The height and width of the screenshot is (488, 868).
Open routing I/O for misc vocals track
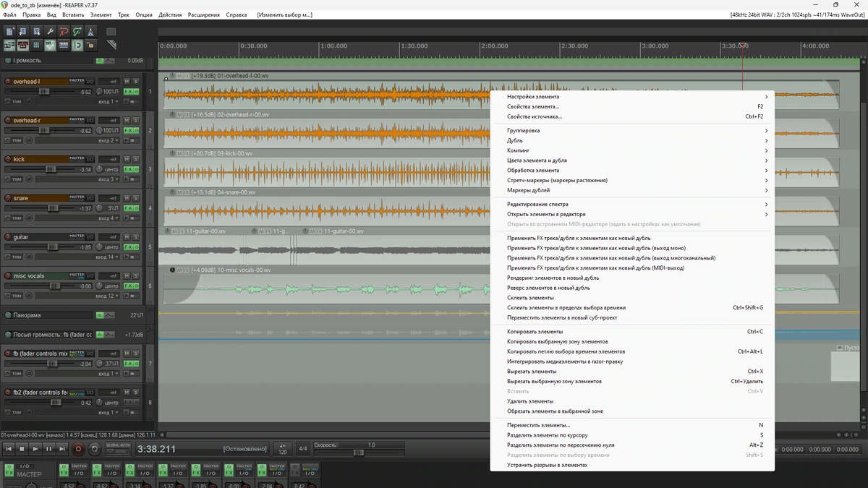point(90,275)
